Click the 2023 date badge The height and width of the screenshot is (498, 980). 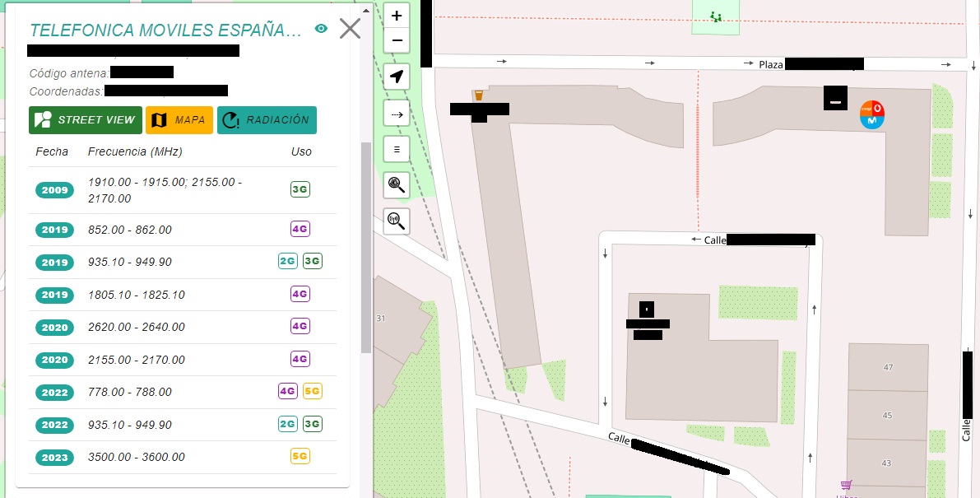54,458
